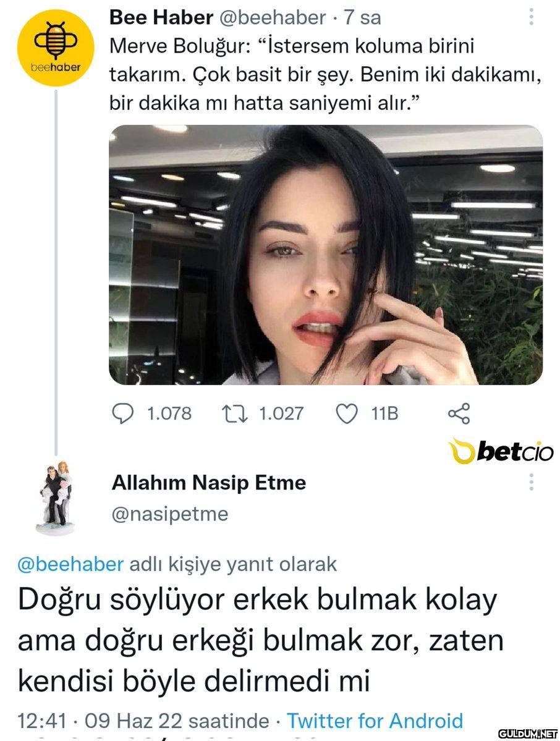The image size is (560, 741).
Task: Click the Betcio logo watermark
Action: tap(501, 451)
